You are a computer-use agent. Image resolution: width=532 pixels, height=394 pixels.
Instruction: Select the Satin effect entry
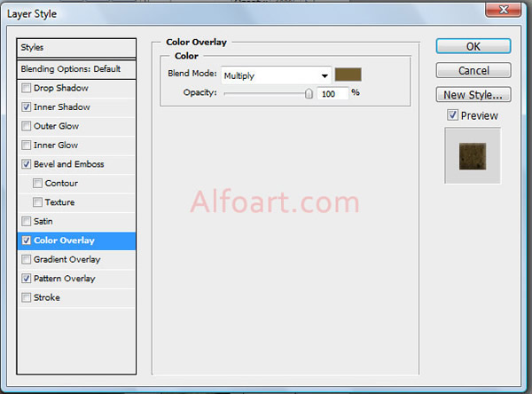pyautogui.click(x=44, y=221)
